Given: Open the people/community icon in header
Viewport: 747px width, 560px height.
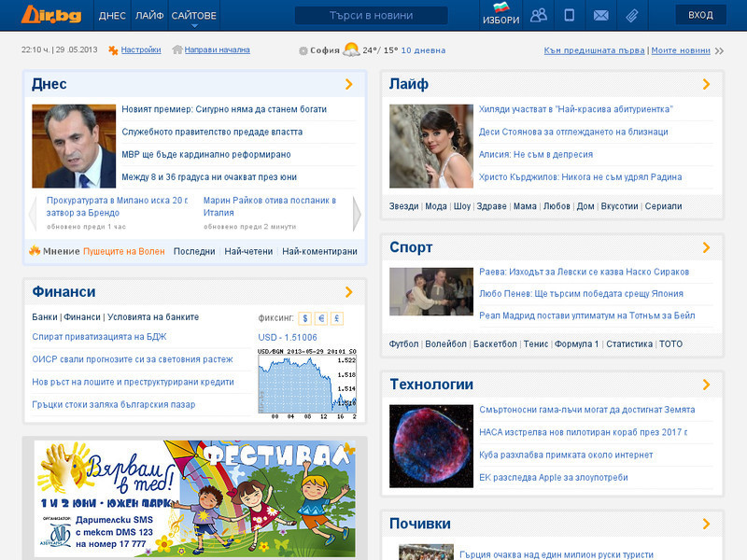Looking at the screenshot, I should [539, 15].
